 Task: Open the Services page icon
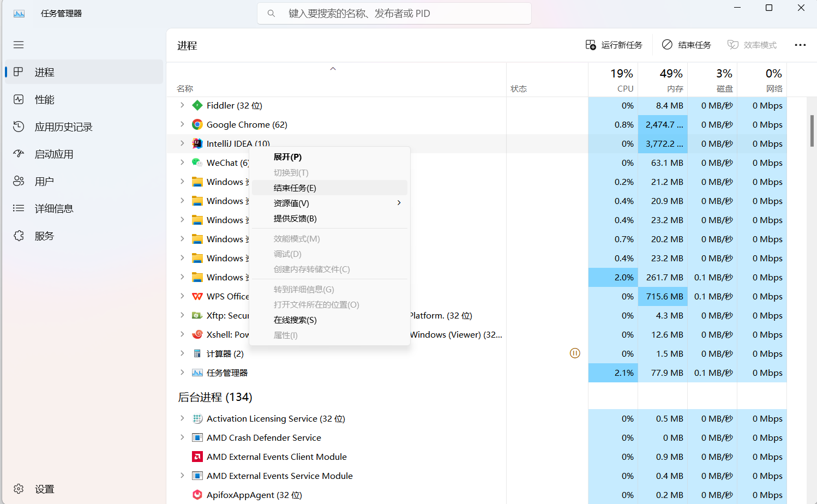[x=19, y=236]
